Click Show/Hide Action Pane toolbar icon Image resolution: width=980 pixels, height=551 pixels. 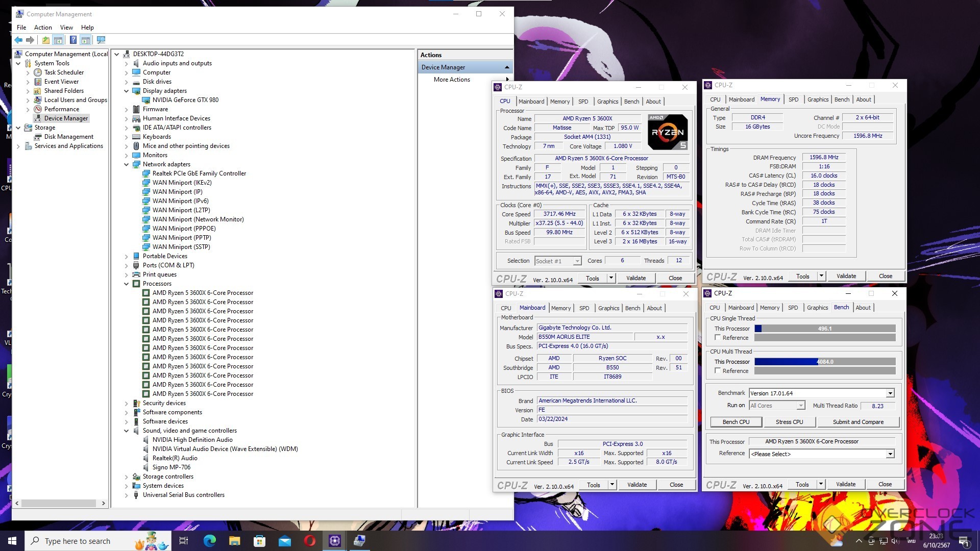[86, 40]
